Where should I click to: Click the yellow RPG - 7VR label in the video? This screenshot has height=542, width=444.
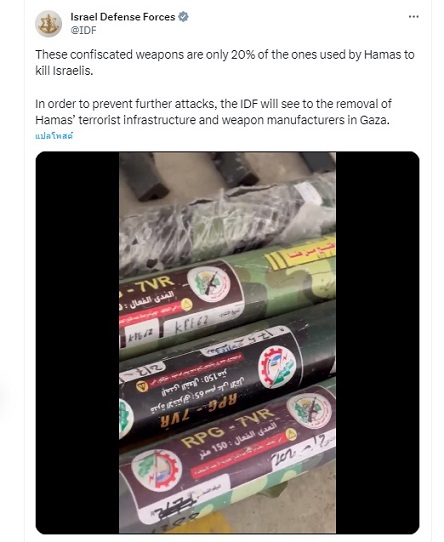click(x=228, y=427)
